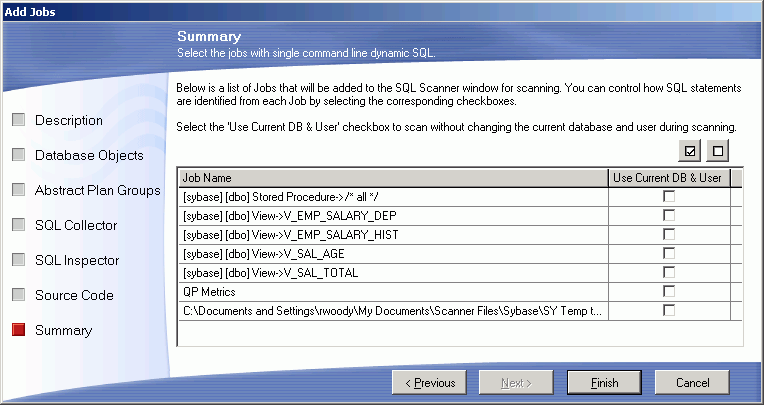Enable Use Current DB for Stored Procedure job
This screenshot has width=764, height=405.
pyautogui.click(x=669, y=196)
